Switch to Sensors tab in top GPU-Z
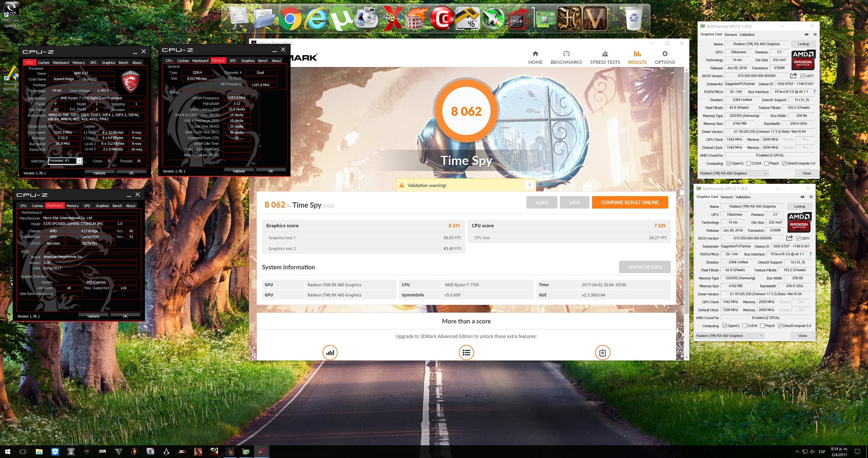Viewport: 868px width, 458px height. click(x=731, y=34)
